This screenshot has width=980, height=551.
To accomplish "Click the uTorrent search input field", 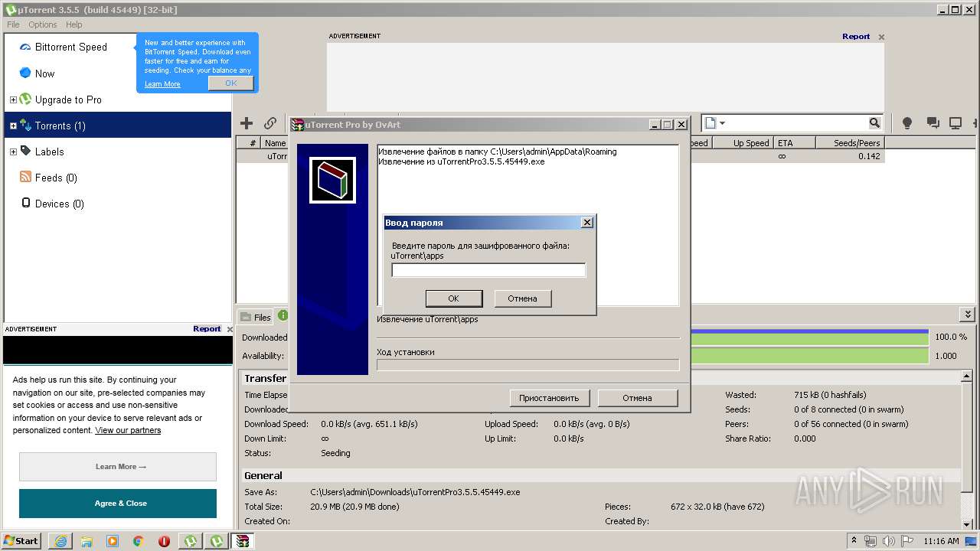I will [x=797, y=123].
